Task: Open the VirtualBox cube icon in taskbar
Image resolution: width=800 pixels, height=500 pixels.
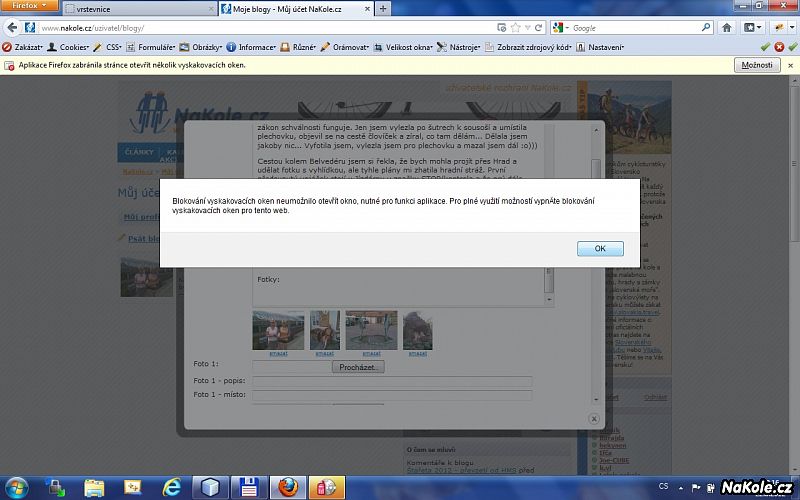Action: pyautogui.click(x=210, y=487)
